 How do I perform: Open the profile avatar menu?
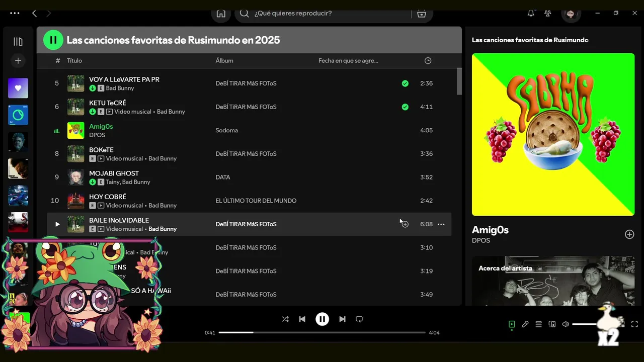tap(570, 14)
